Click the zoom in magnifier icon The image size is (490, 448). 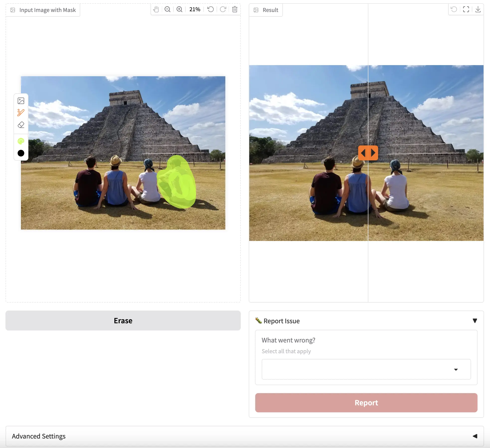pyautogui.click(x=179, y=9)
